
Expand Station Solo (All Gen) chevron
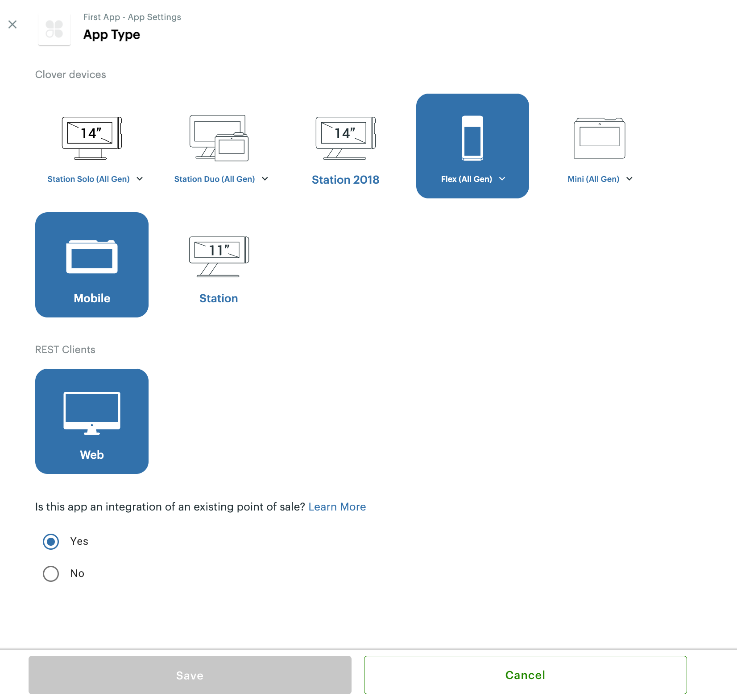pos(140,179)
